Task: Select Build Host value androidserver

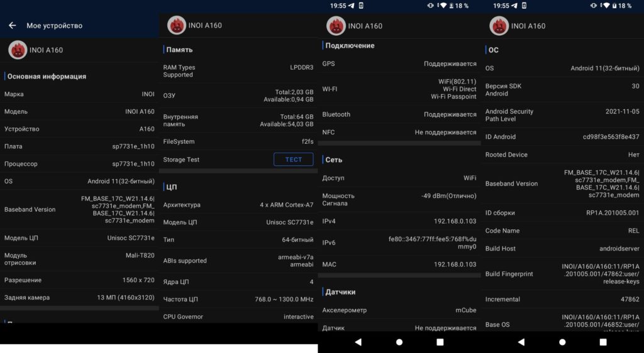Action: [x=619, y=249]
